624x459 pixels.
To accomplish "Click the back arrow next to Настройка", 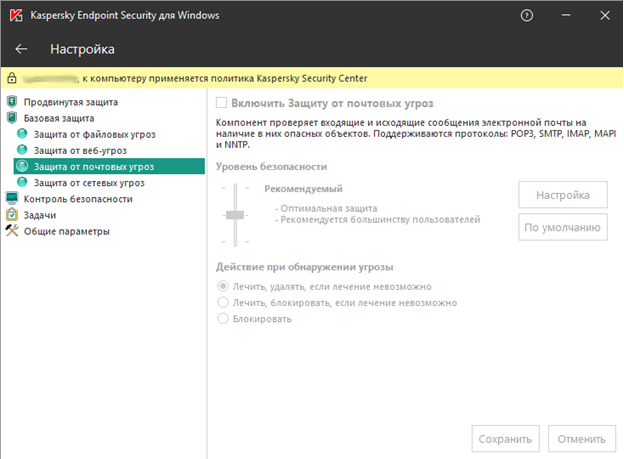I will (22, 49).
